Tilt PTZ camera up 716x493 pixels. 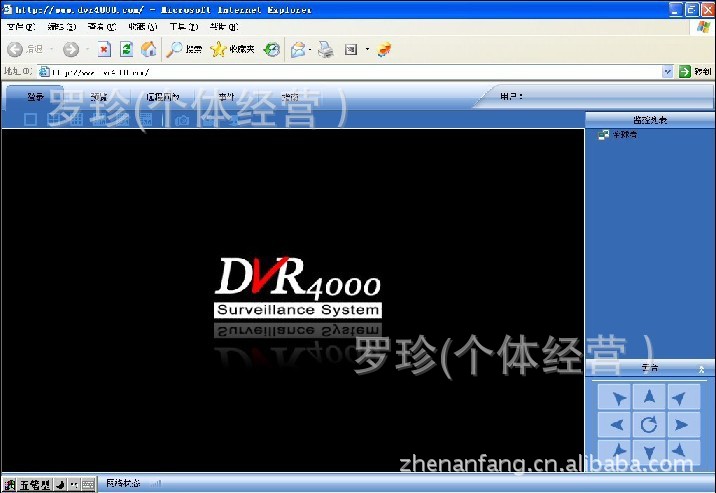[649, 398]
